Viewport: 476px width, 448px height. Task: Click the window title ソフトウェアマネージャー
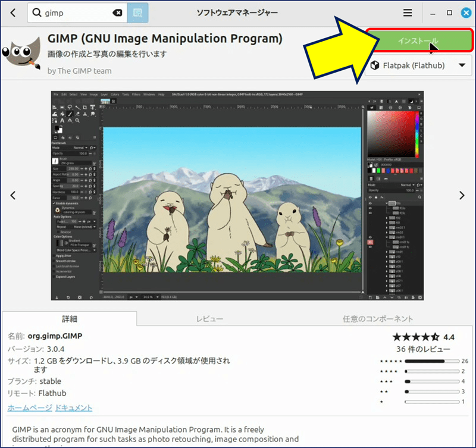click(x=237, y=12)
